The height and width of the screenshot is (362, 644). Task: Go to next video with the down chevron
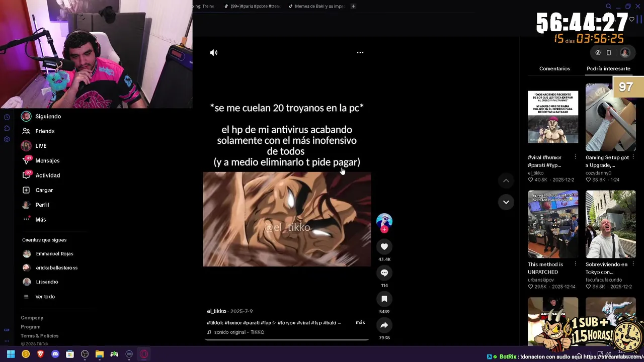tap(506, 202)
